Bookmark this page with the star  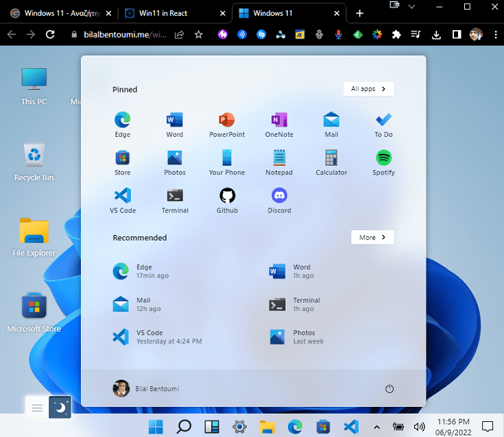coord(198,34)
